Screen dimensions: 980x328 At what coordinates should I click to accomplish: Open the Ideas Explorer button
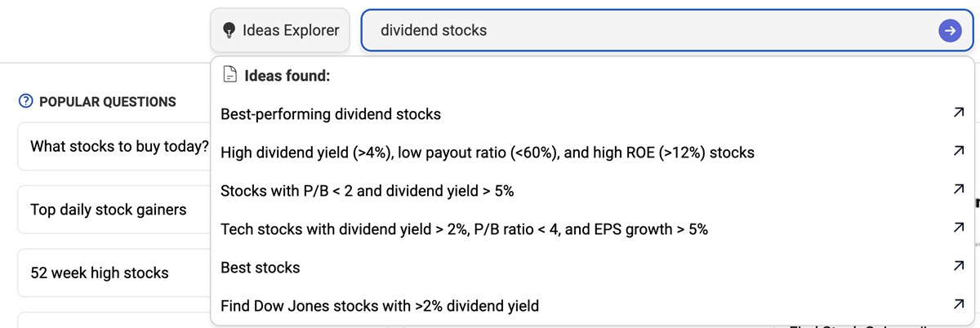(x=280, y=31)
